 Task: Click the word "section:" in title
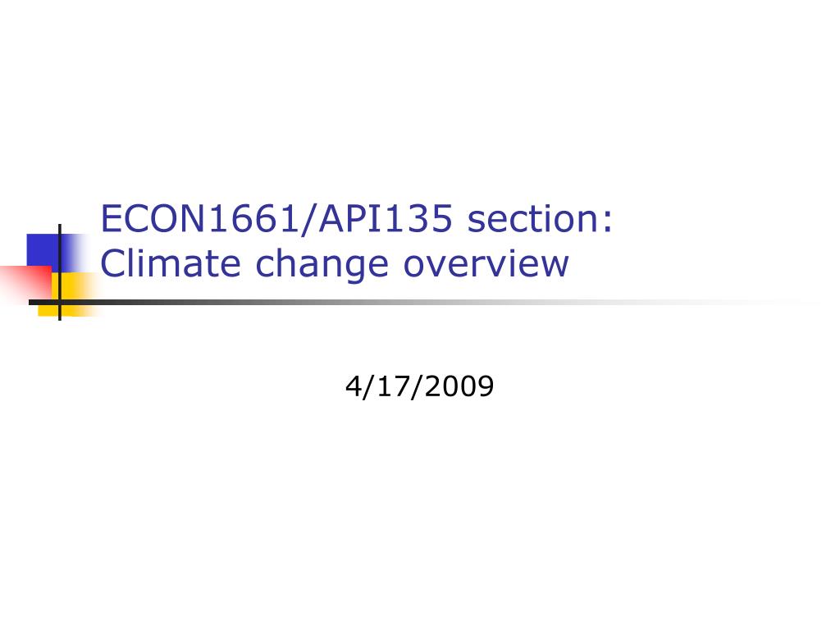tap(540, 220)
